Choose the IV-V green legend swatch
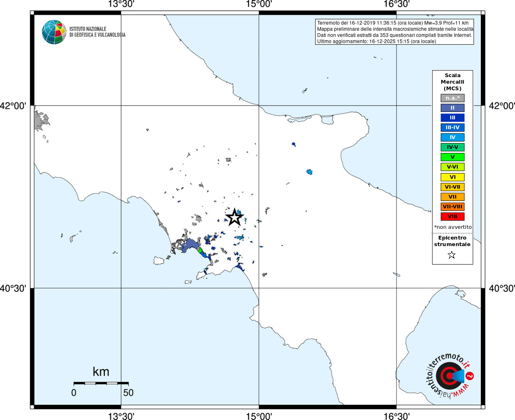 coord(452,147)
